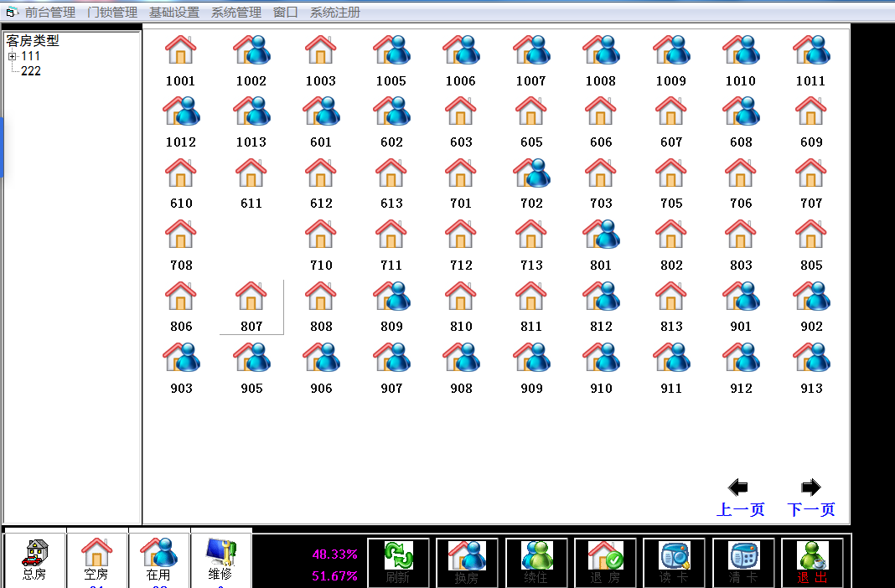The height and width of the screenshot is (588, 895).
Task: Click the 48.33% percentage text
Action: [x=335, y=554]
